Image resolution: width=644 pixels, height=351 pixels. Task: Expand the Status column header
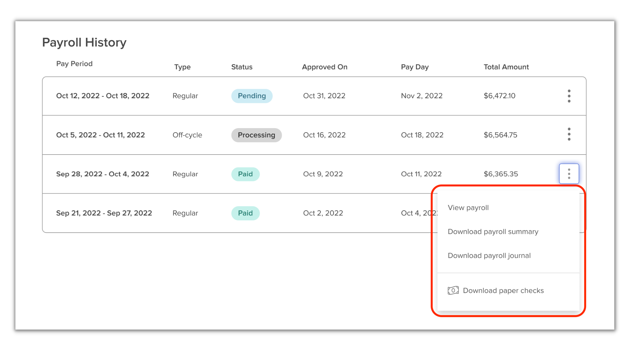(x=241, y=67)
